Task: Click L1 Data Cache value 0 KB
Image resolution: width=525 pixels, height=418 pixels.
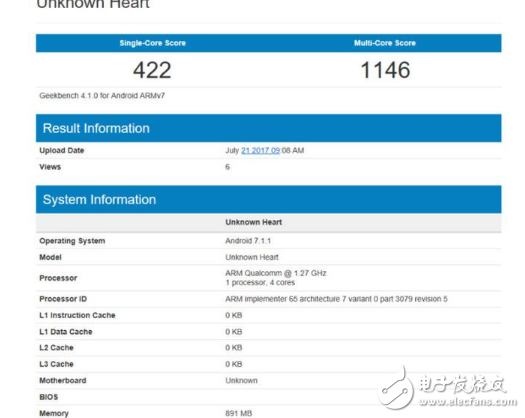Action: point(234,332)
